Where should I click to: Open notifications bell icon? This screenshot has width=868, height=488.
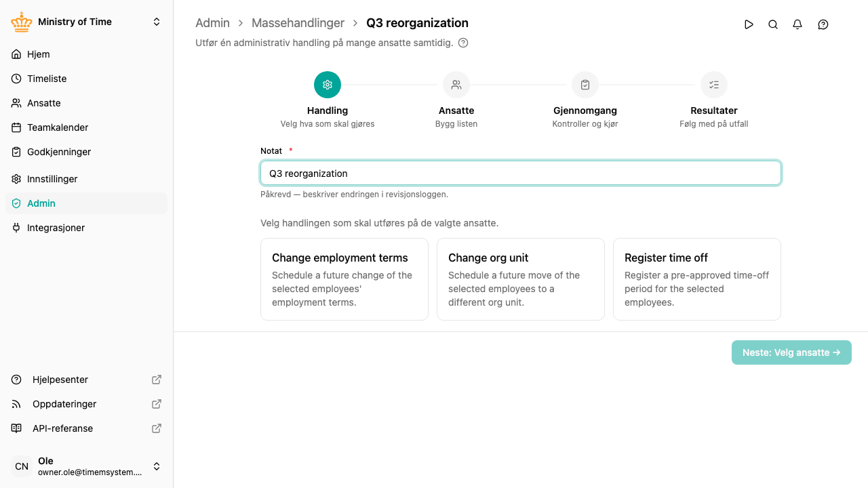797,24
